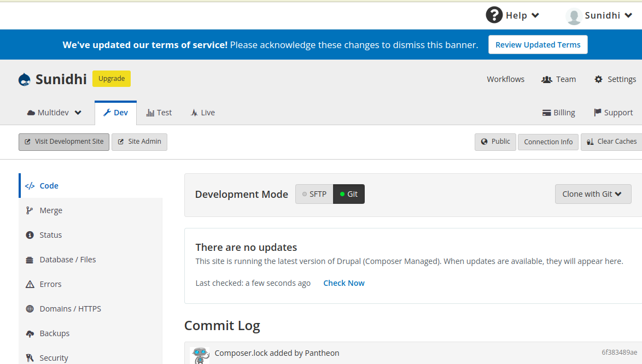Click the Clear Caches broom icon
This screenshot has height=364, width=642.
coord(590,142)
